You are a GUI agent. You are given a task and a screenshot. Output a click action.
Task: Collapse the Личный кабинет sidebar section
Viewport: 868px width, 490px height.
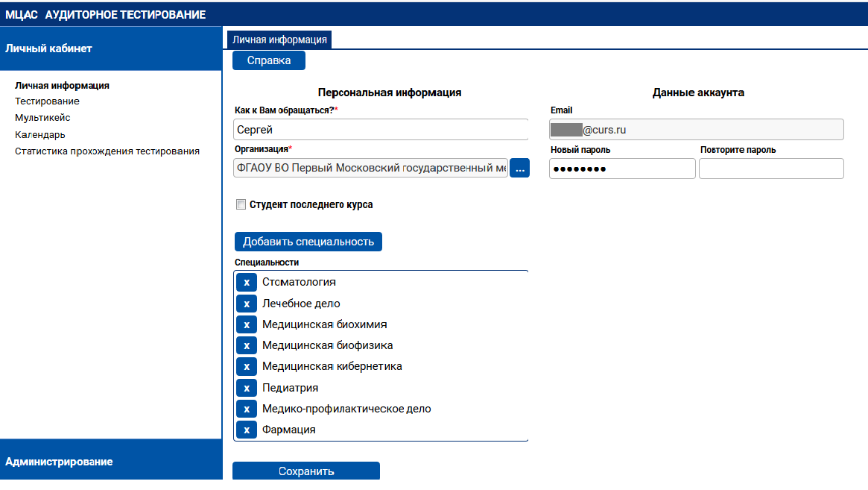coord(111,48)
